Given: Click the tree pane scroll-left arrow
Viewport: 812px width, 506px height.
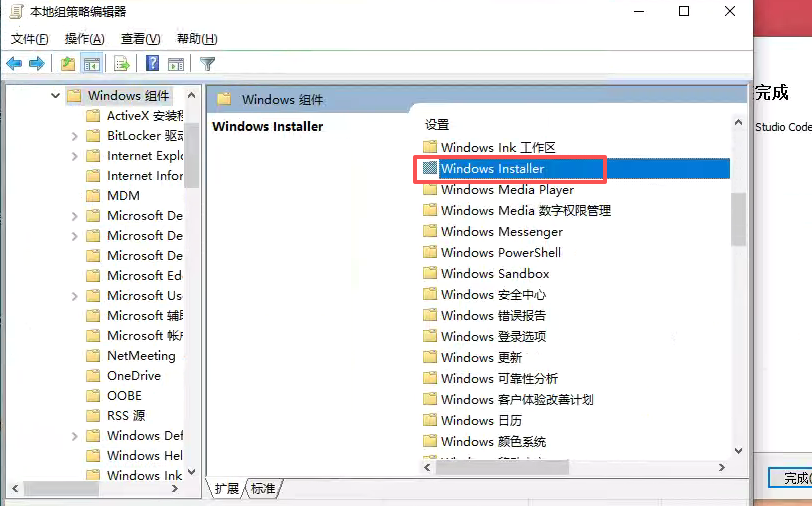Looking at the screenshot, I should 15,488.
